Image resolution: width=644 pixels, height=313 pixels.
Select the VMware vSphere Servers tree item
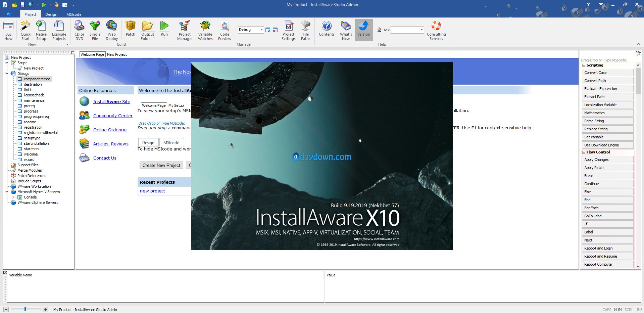(38, 203)
